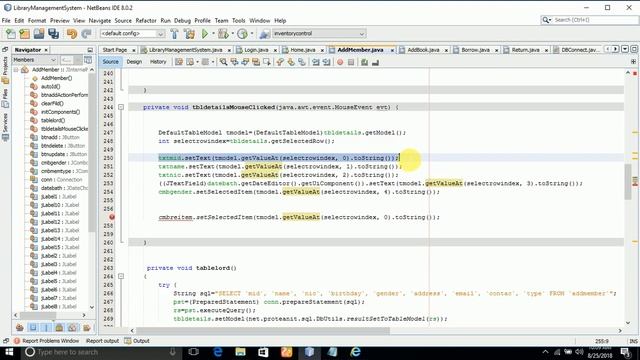Run the project with the green play icon
Viewport: 640px width, 360px height.
coord(205,33)
